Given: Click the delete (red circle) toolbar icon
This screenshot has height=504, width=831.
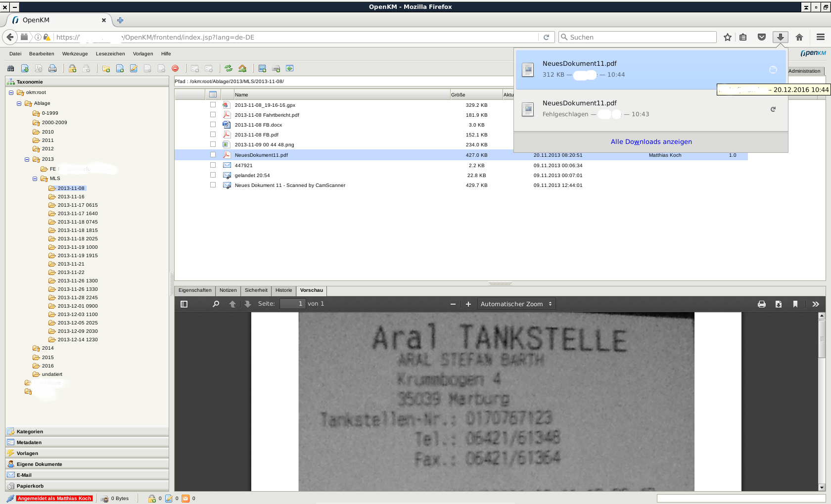Looking at the screenshot, I should click(175, 68).
